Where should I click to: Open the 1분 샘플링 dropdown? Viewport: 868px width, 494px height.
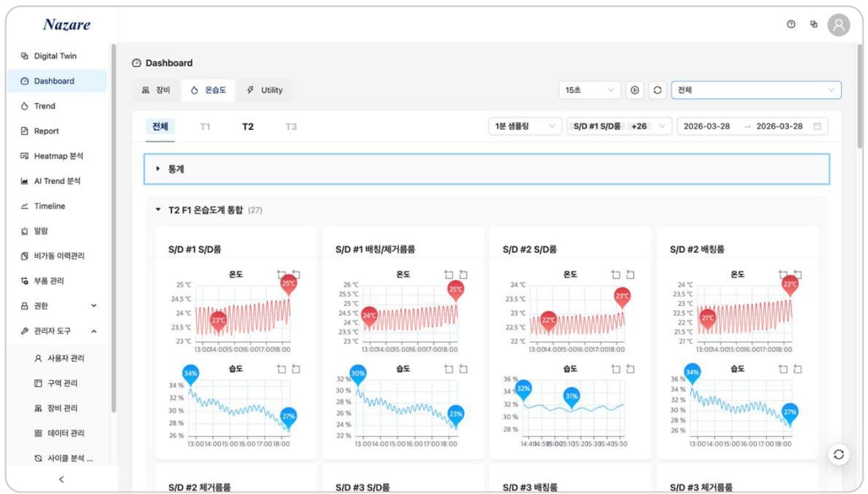[525, 126]
